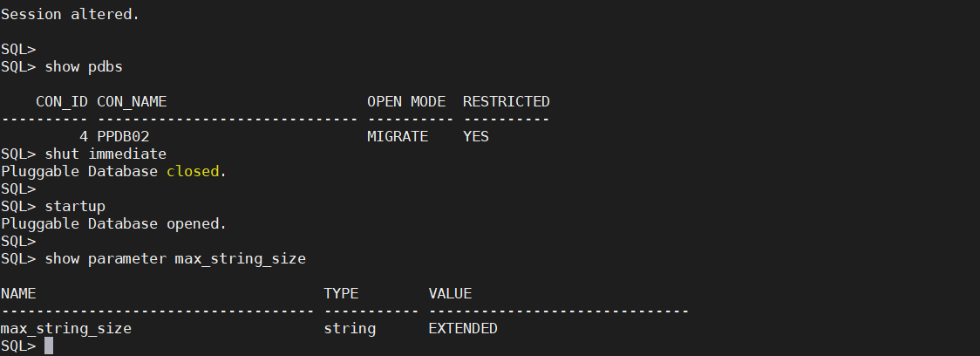Click the show pdbs command text
The height and width of the screenshot is (356, 980).
click(x=84, y=67)
